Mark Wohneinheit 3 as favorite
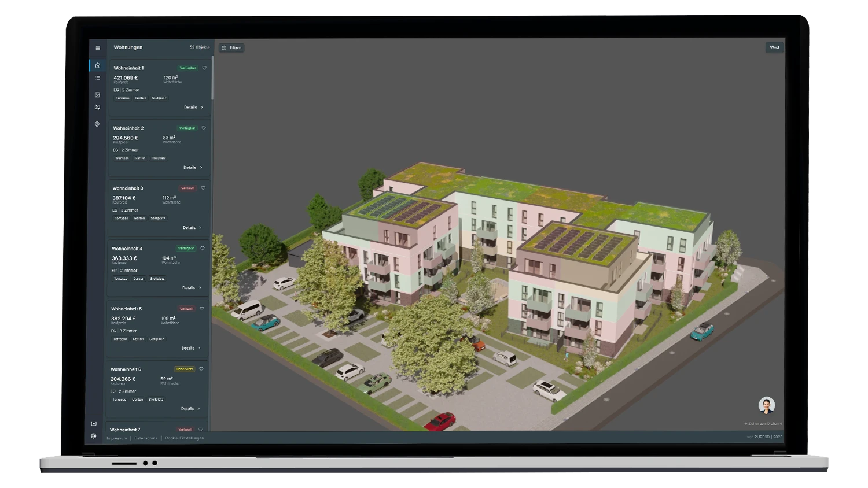868x488 pixels. 203,188
